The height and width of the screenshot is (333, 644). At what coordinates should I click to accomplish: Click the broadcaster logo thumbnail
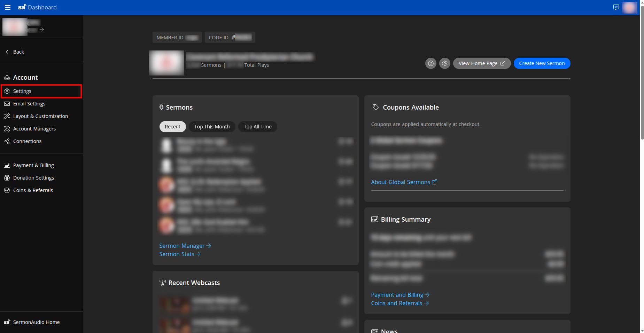point(166,63)
